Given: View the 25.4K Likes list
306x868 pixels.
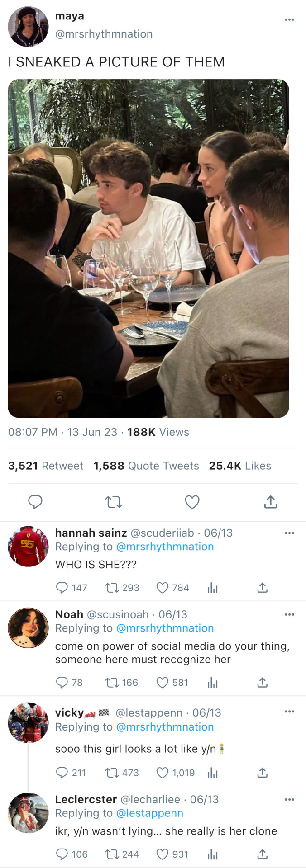Looking at the screenshot, I should click(x=240, y=466).
